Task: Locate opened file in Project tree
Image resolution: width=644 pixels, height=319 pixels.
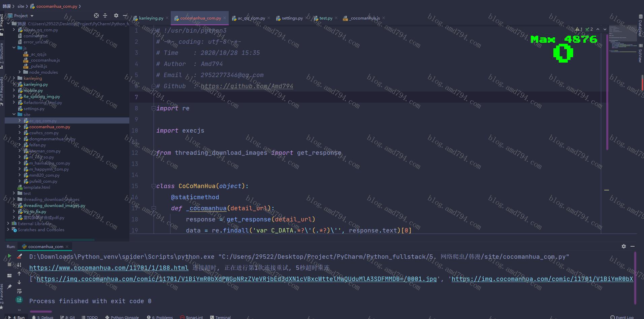Action: (96, 15)
